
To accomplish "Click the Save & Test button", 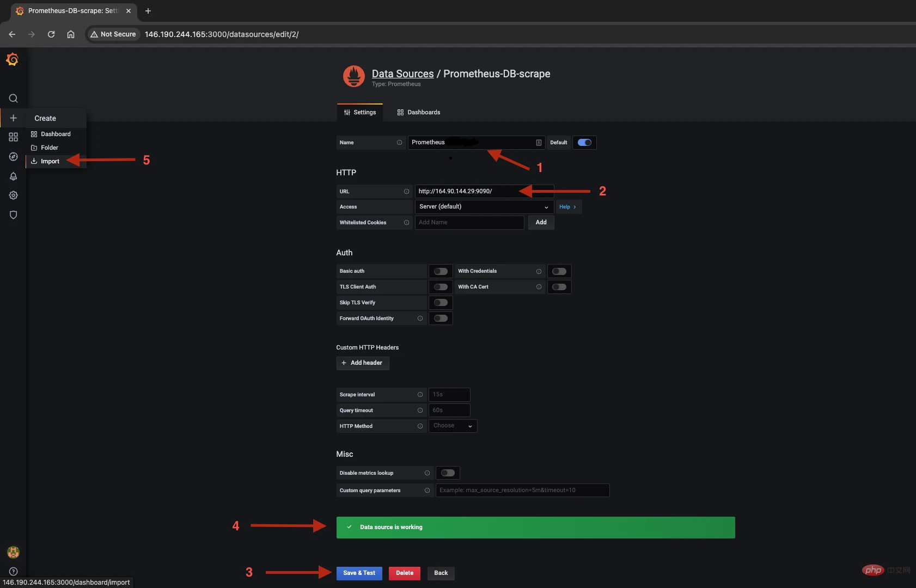I will (359, 573).
